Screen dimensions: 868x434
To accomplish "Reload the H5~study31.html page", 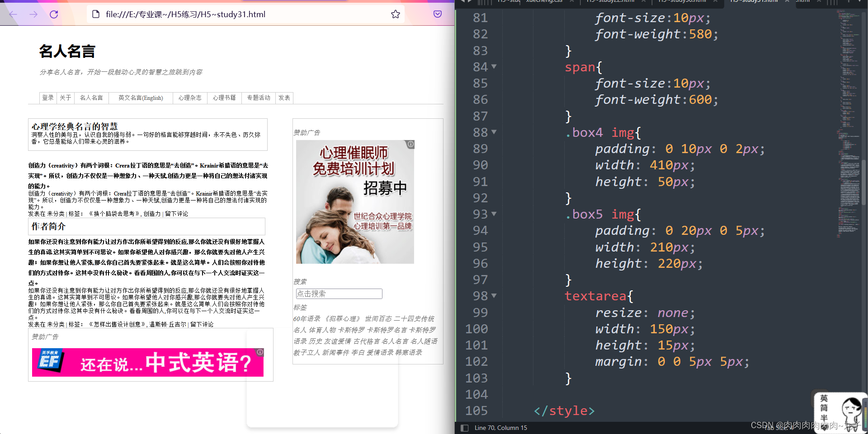I will point(54,14).
